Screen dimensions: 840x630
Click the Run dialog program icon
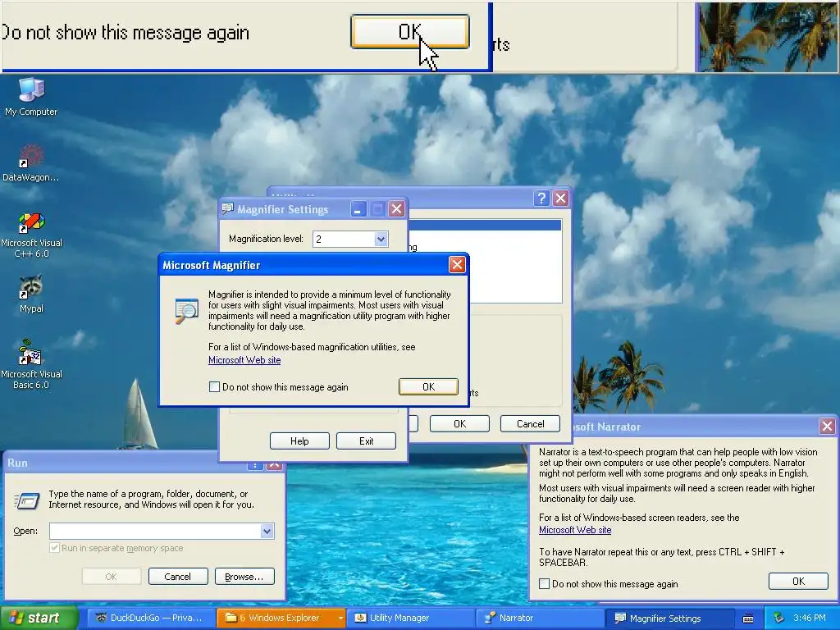pyautogui.click(x=27, y=500)
